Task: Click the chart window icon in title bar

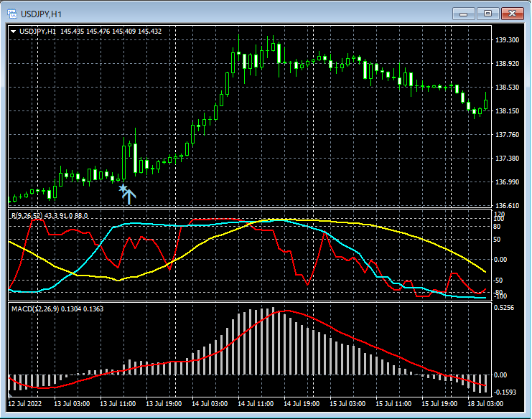Action: coord(12,14)
